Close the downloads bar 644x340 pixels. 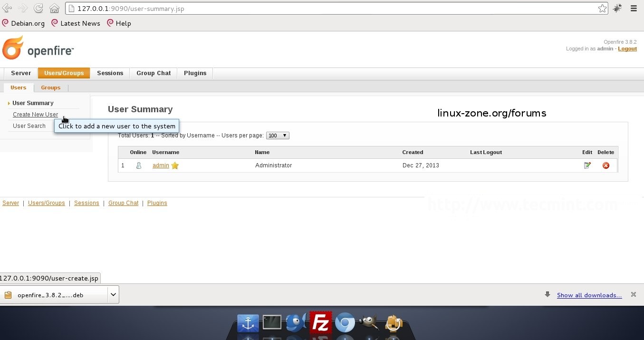(x=633, y=295)
